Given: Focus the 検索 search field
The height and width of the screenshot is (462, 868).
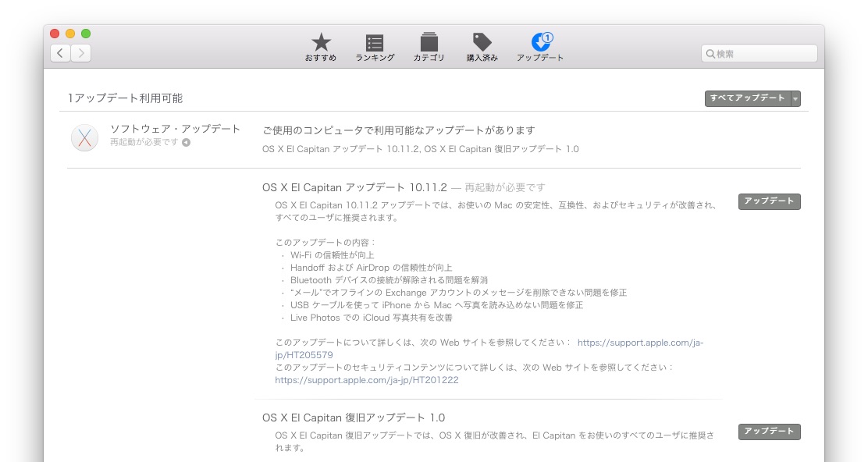Looking at the screenshot, I should pos(759,54).
